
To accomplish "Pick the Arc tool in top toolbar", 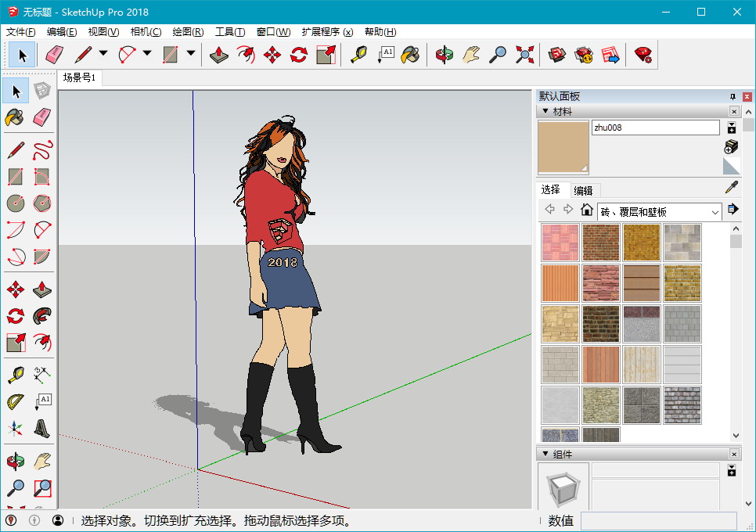I will tap(127, 54).
